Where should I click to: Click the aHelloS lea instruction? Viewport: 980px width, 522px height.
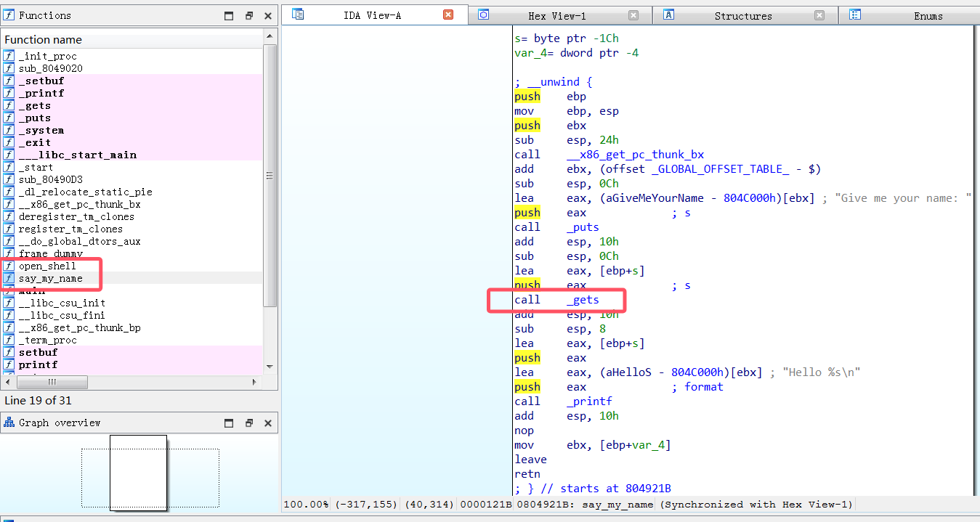click(x=687, y=372)
